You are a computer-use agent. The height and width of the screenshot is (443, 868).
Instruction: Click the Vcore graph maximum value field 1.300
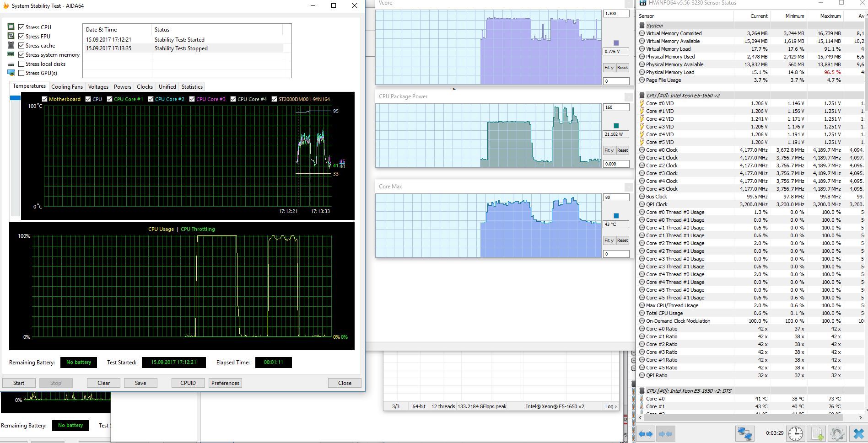click(x=616, y=14)
